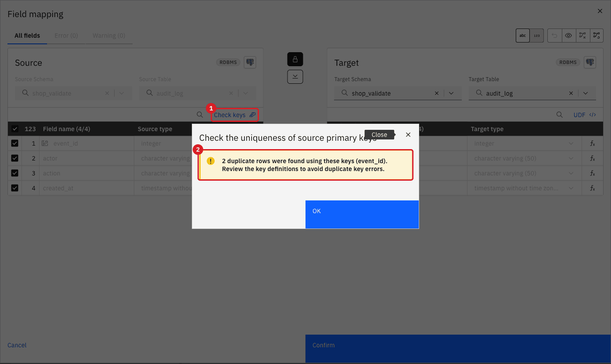Click the collapse arrow icon below the lock
611x364 pixels.
(x=295, y=77)
